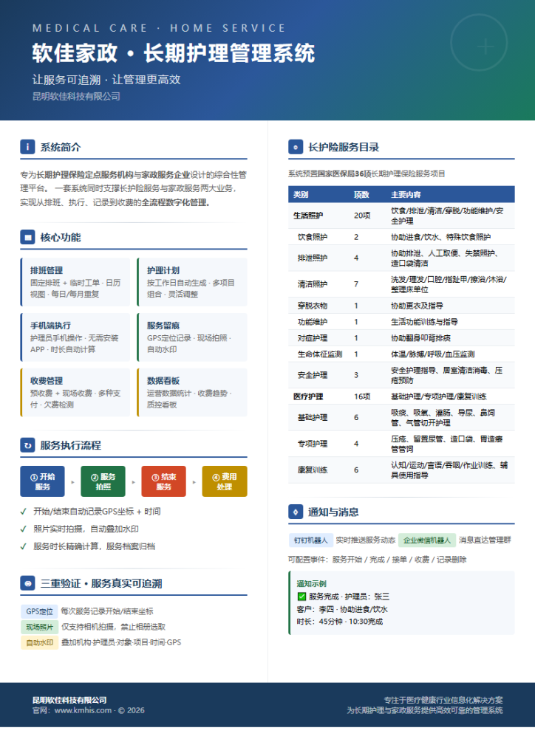Select the 功能维护 table row
Viewport: 535px width, 756px height.
tap(401, 322)
